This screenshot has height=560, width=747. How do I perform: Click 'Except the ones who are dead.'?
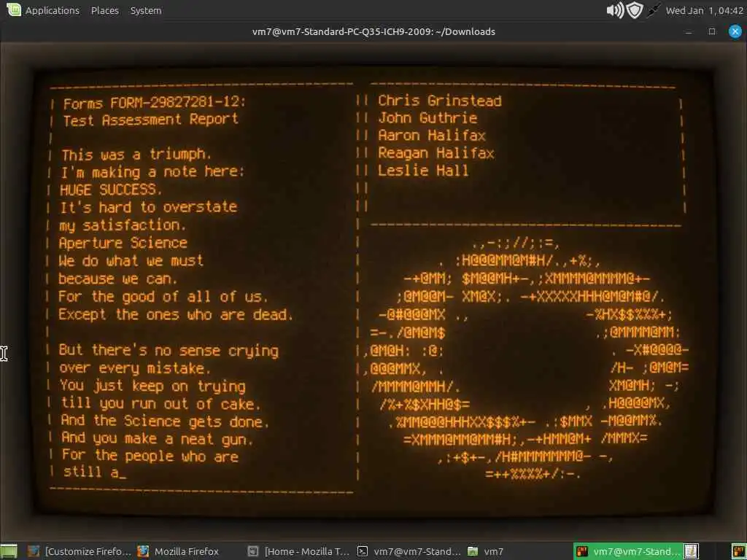click(175, 315)
